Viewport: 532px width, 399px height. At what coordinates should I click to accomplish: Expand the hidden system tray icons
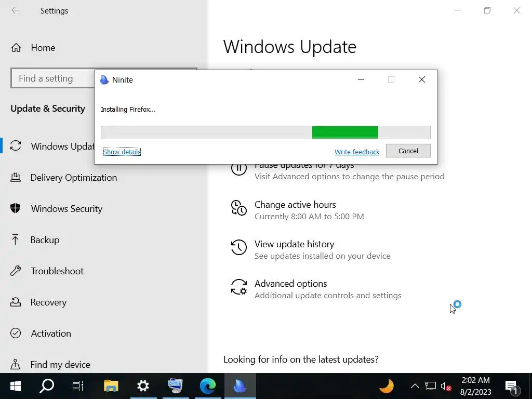[x=415, y=386]
